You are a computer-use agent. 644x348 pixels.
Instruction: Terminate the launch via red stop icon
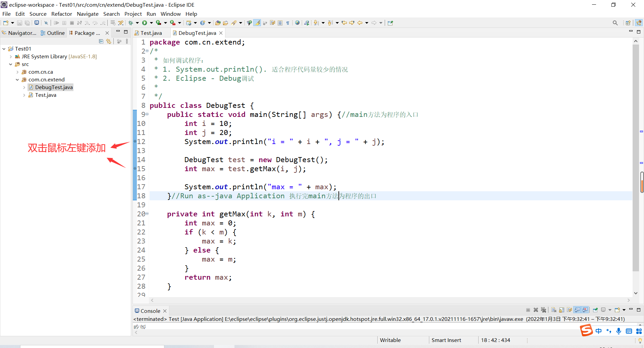(x=528, y=310)
